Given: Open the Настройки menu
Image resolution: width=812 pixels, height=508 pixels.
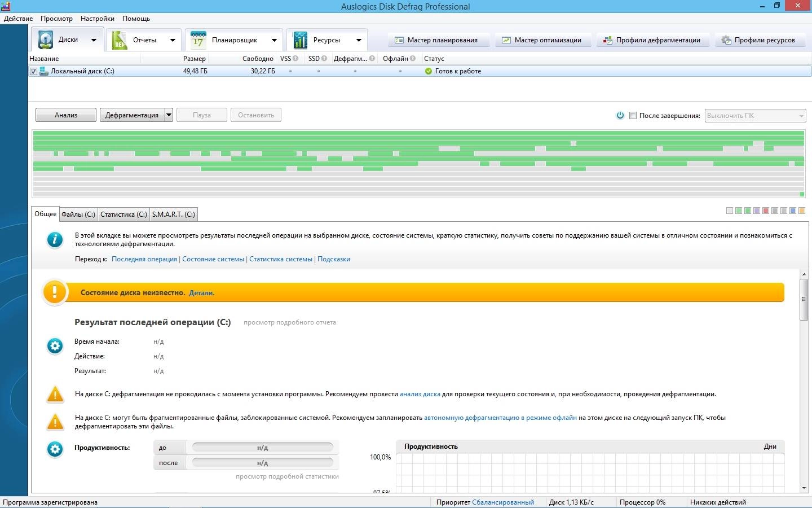Looking at the screenshot, I should click(x=98, y=19).
